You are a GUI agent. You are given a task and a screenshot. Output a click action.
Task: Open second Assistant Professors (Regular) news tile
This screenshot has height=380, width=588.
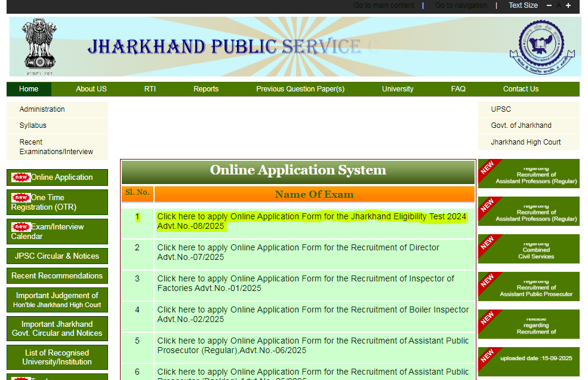[529, 211]
